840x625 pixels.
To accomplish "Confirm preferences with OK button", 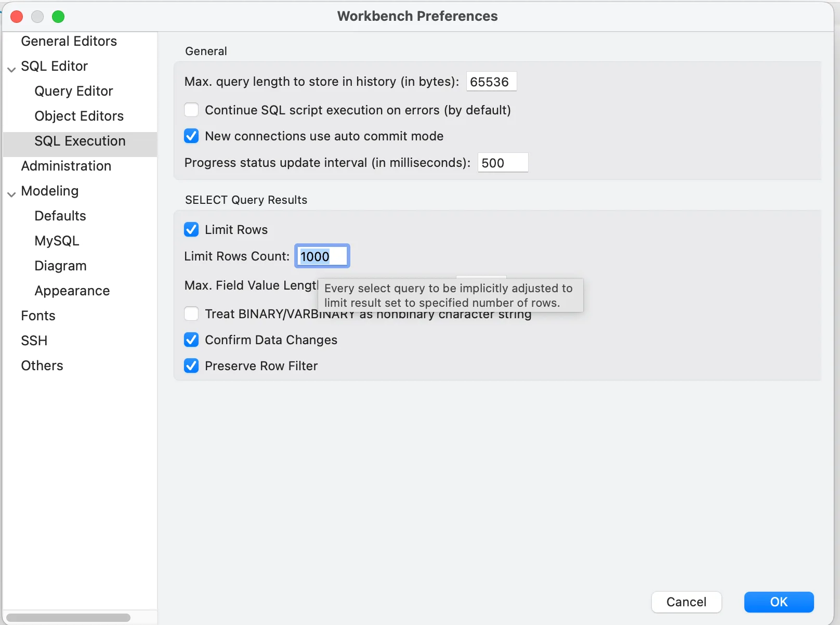I will (779, 602).
